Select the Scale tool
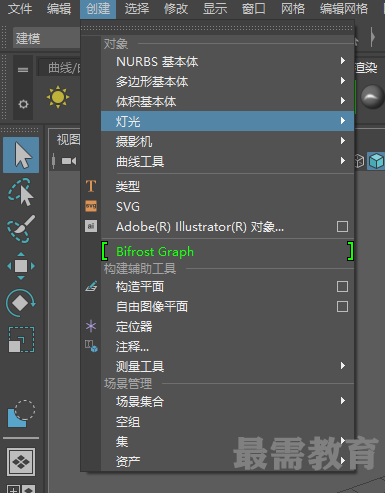The height and width of the screenshot is (493, 385). 21,340
